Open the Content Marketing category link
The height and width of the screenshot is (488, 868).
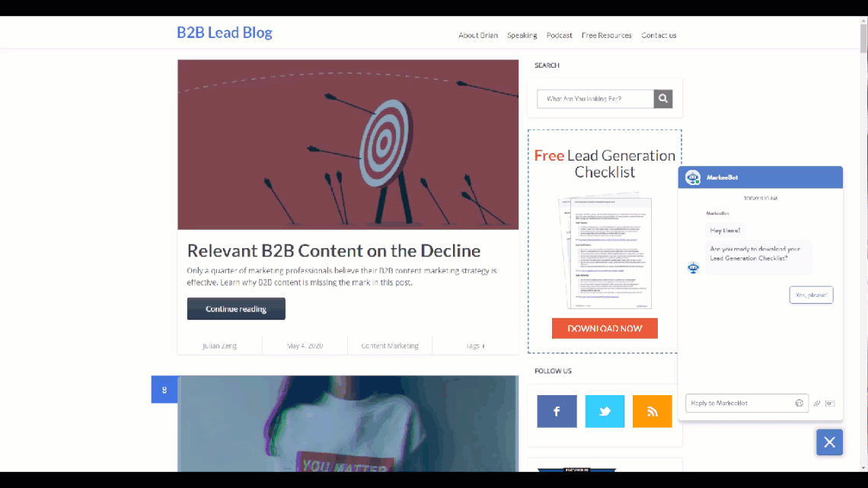(390, 346)
